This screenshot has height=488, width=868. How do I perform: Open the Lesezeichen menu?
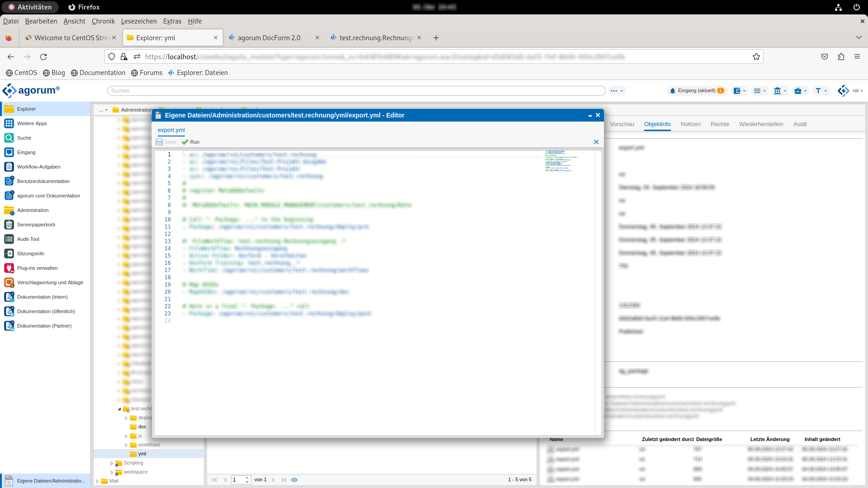point(139,21)
